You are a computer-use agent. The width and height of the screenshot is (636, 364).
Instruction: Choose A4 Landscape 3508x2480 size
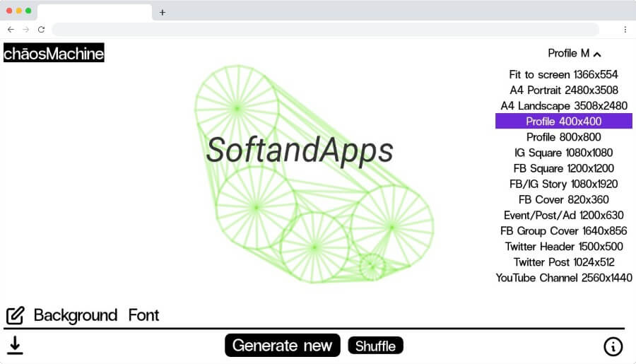pyautogui.click(x=563, y=106)
